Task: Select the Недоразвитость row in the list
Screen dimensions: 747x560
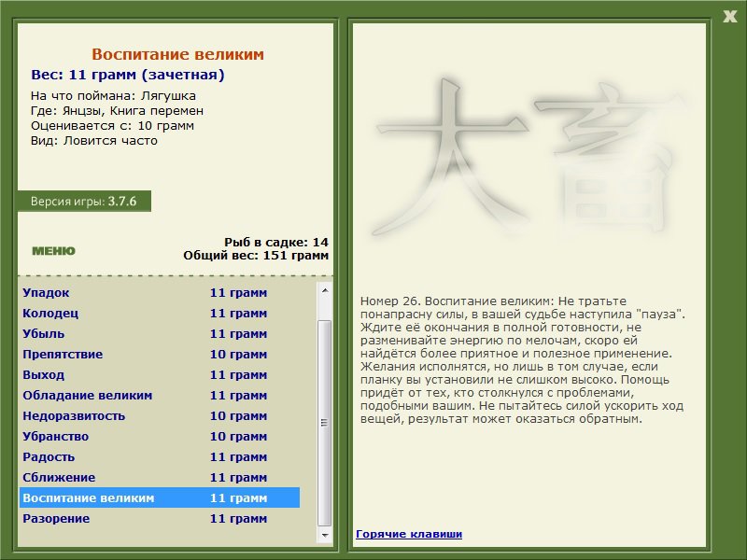Action: click(159, 415)
